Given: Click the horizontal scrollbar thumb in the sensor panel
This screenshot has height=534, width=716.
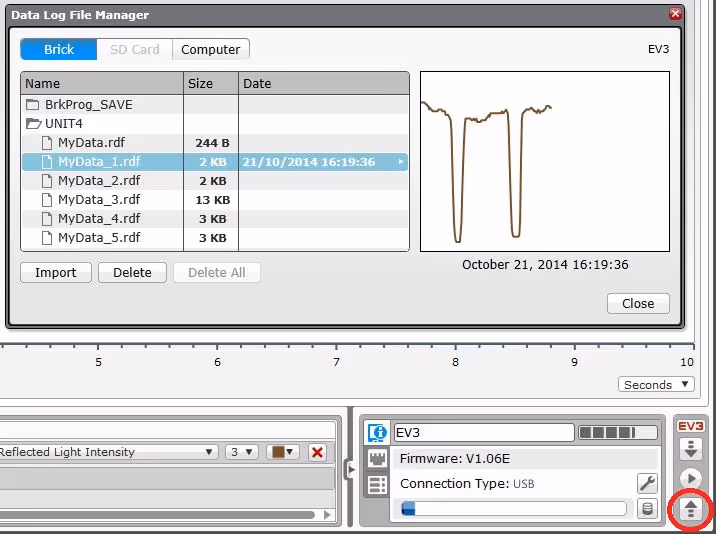Looking at the screenshot, I should pyautogui.click(x=157, y=515).
